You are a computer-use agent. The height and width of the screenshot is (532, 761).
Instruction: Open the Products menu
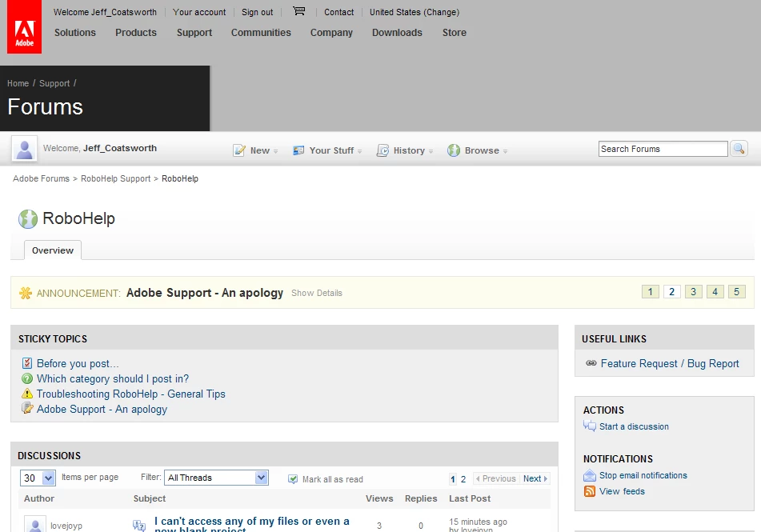pos(136,33)
